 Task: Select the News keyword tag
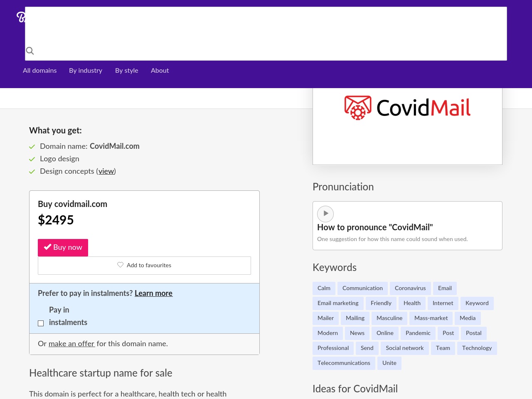coord(357,333)
